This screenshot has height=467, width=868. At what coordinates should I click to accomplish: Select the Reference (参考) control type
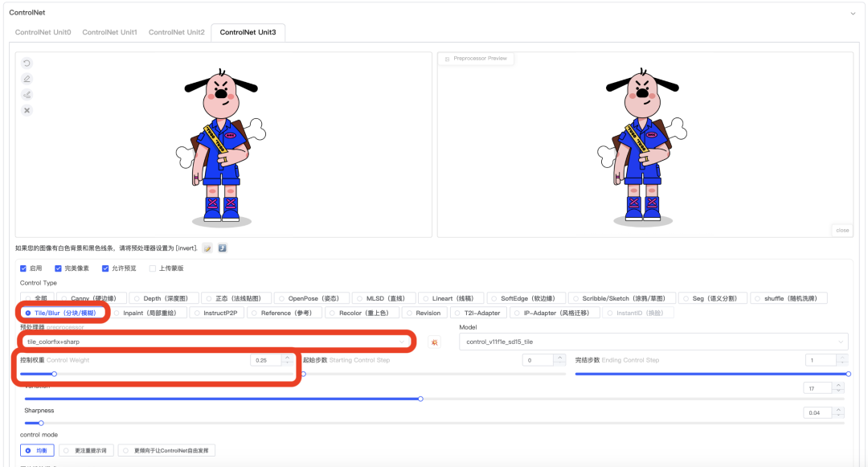(x=285, y=313)
